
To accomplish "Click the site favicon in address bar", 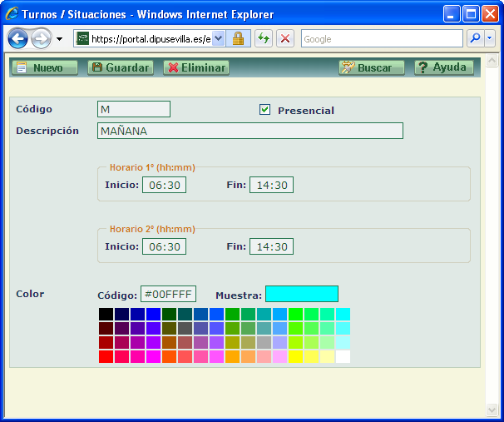I will click(83, 38).
